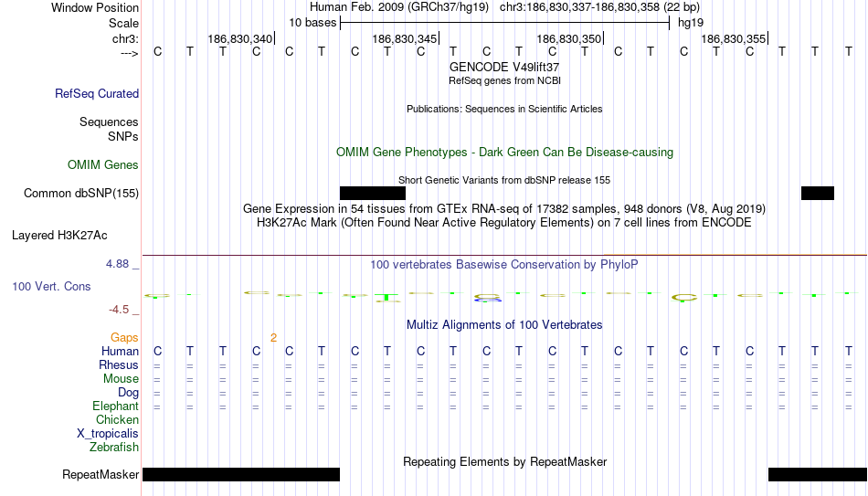Click 'Repeating Elements by RepeatMasker' title
Viewport: 868px width, 496px height.
504,461
